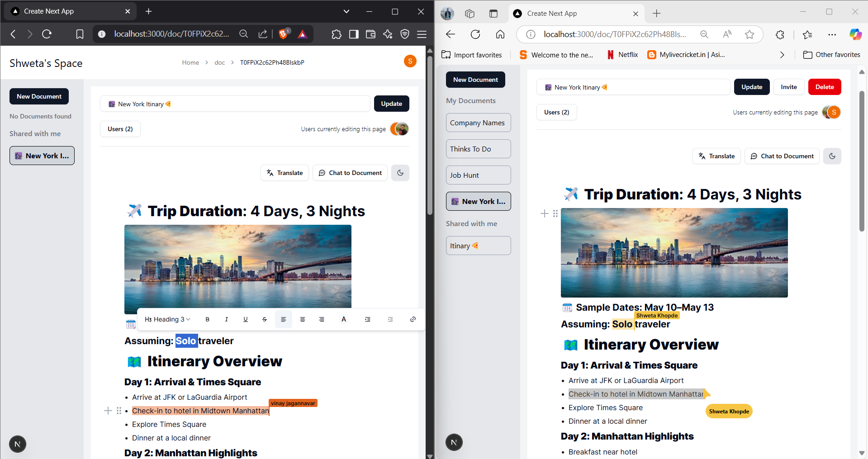Click the drag handle beside the image
Image resolution: width=868 pixels, height=459 pixels.
tap(555, 213)
